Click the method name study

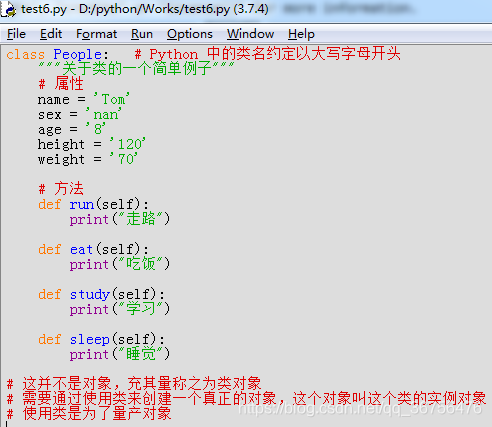pyautogui.click(x=90, y=294)
